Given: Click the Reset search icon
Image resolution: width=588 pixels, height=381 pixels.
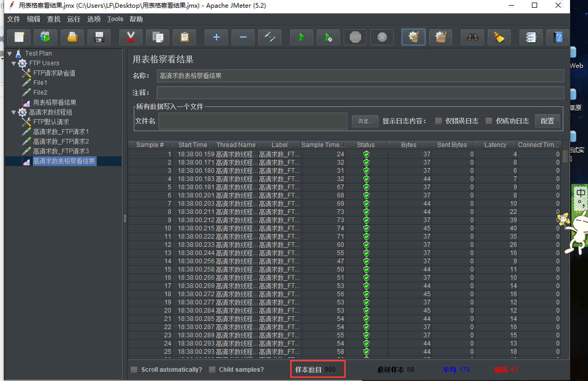Looking at the screenshot, I should [499, 37].
